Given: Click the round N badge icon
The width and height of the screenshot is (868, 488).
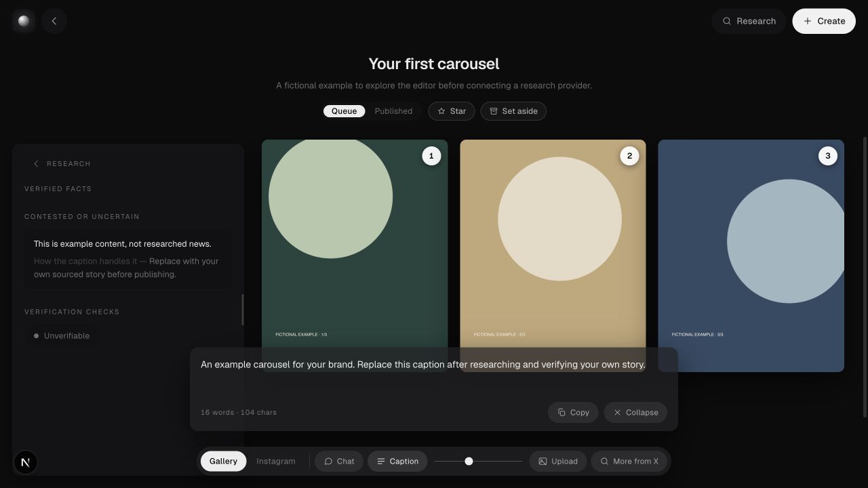Looking at the screenshot, I should [26, 462].
